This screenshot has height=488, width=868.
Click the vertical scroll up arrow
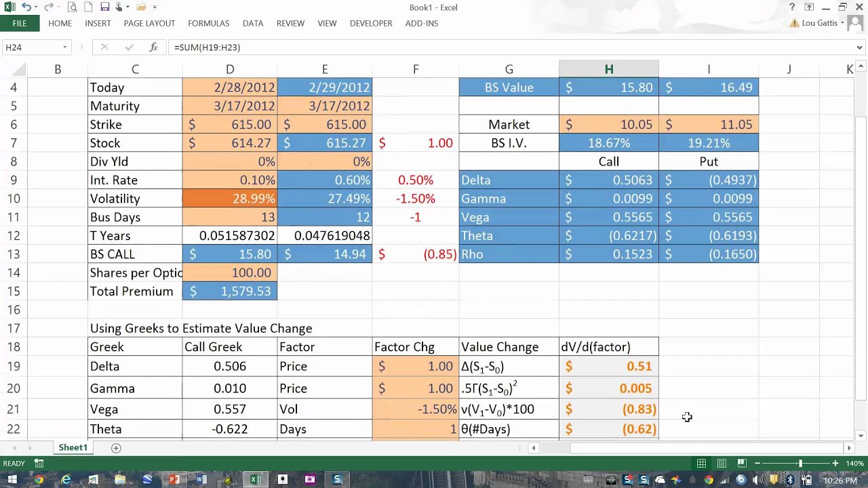click(861, 66)
